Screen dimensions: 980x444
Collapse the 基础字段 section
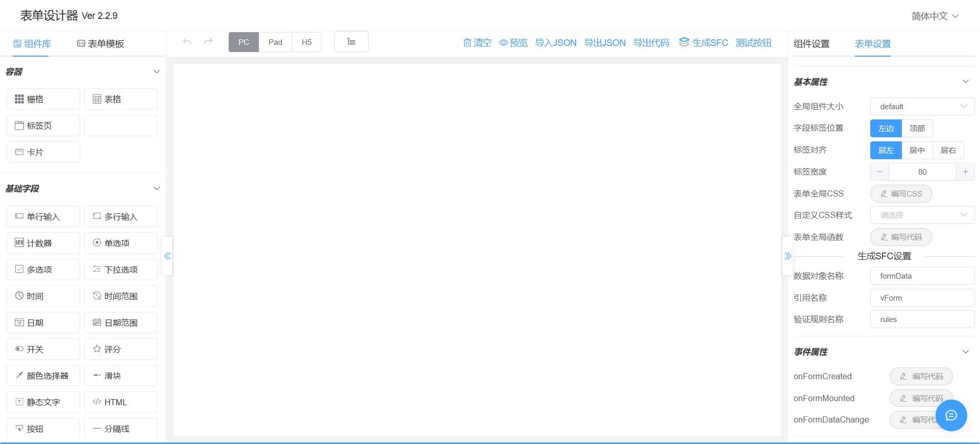pyautogui.click(x=157, y=189)
